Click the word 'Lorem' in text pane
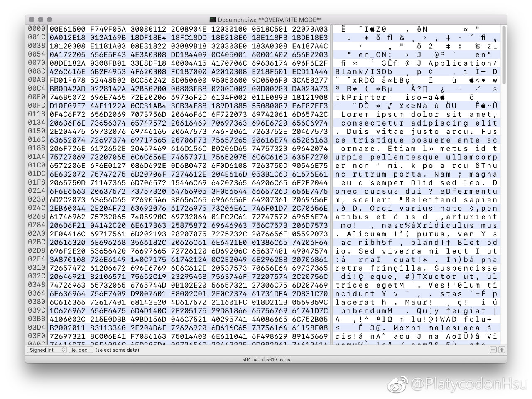The height and width of the screenshot is (399, 532). (355, 114)
